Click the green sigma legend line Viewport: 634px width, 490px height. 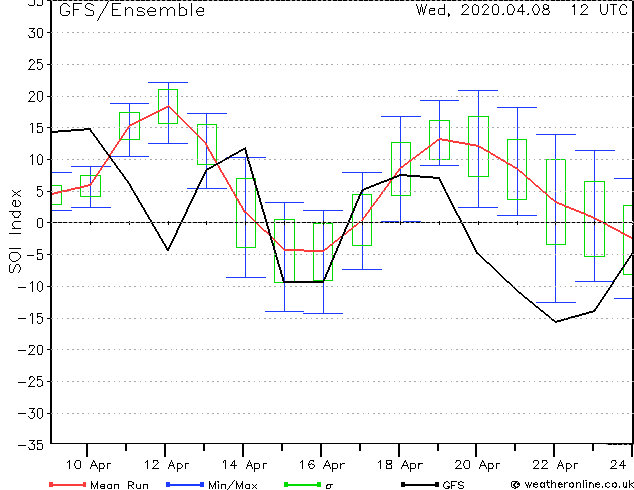[x=303, y=484]
